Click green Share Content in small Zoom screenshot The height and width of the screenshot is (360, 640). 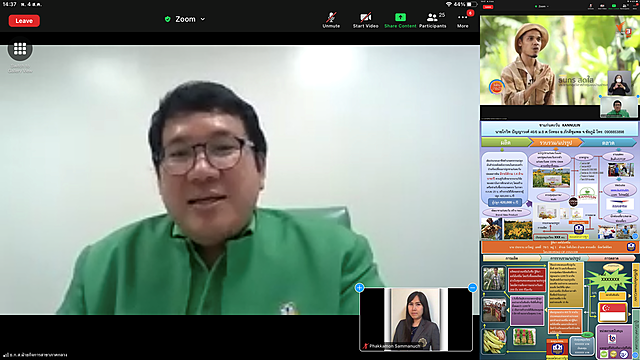pyautogui.click(x=613, y=7)
